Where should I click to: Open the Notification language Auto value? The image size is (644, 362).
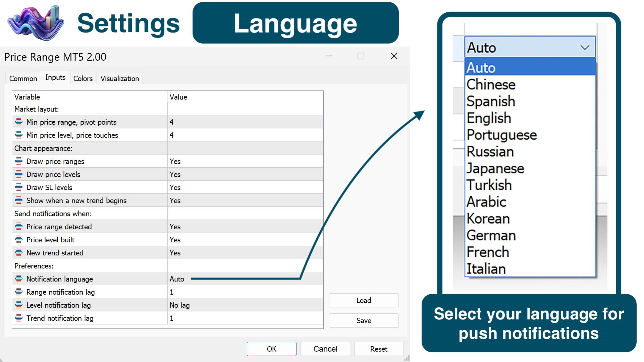pos(245,279)
